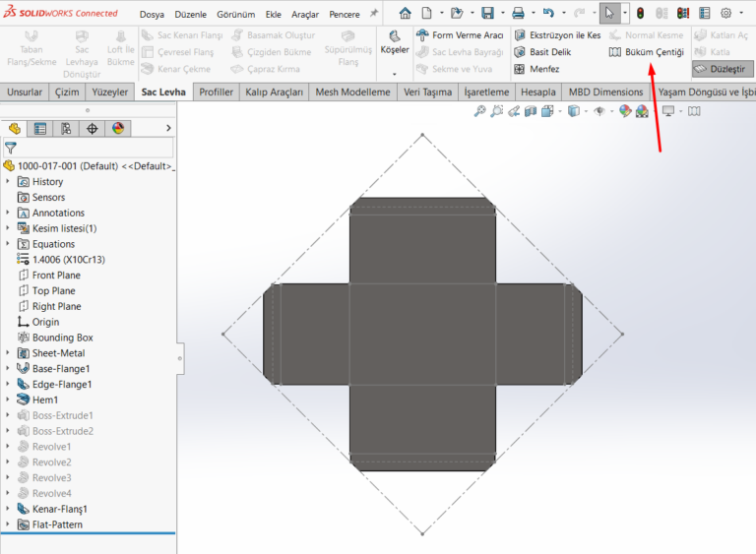The height and width of the screenshot is (554, 756).
Task: Open the Köşeler dropdown arrow
Action: tap(394, 74)
